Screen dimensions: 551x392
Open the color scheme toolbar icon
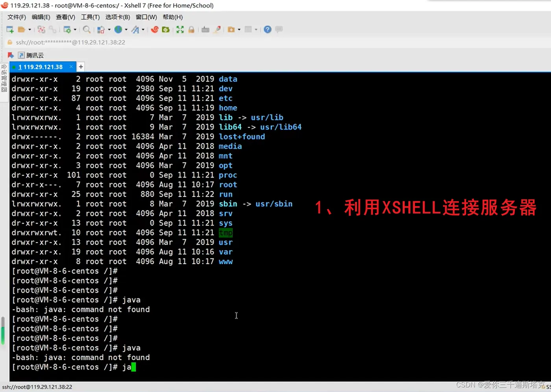click(101, 29)
